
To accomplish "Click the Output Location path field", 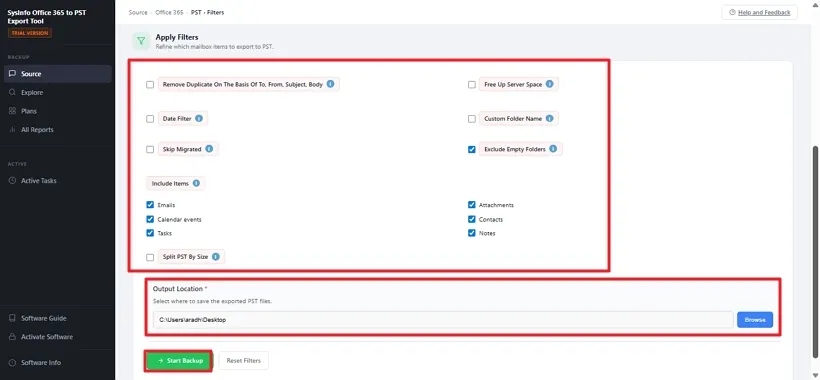I will tap(443, 319).
